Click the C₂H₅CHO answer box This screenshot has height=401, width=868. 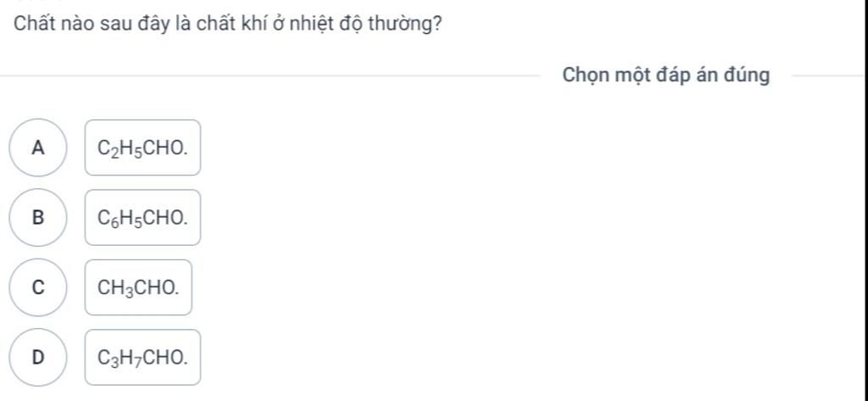142,148
